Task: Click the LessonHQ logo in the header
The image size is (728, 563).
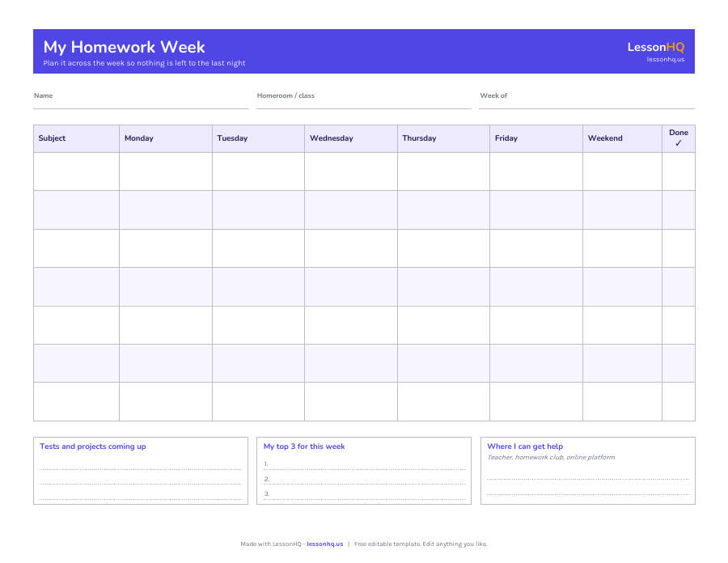Action: pyautogui.click(x=655, y=47)
